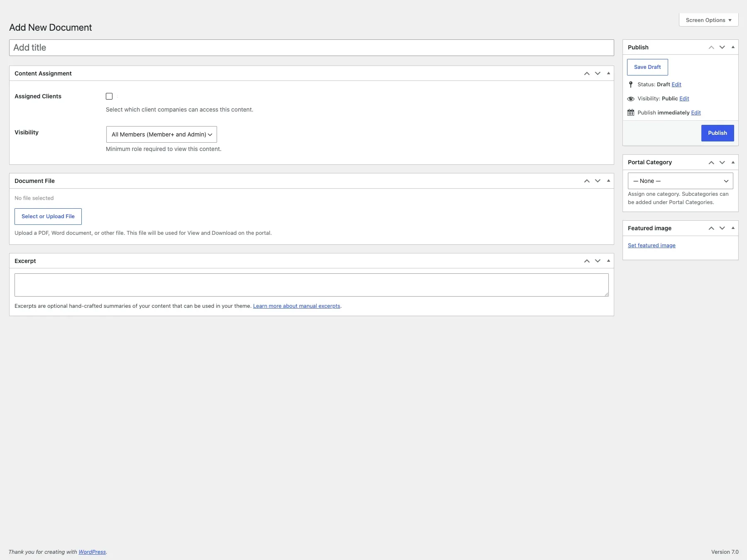Screen dimensions: 747x560
Task: Move Publish box up
Action: coord(711,47)
